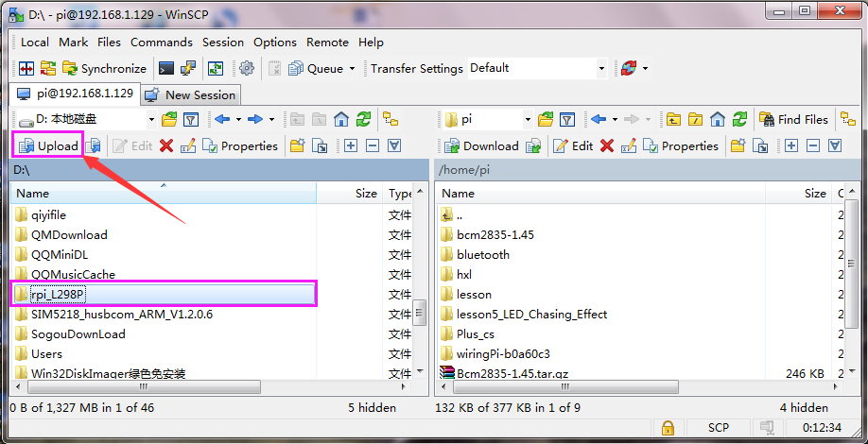Open the terminal console icon

[166, 69]
